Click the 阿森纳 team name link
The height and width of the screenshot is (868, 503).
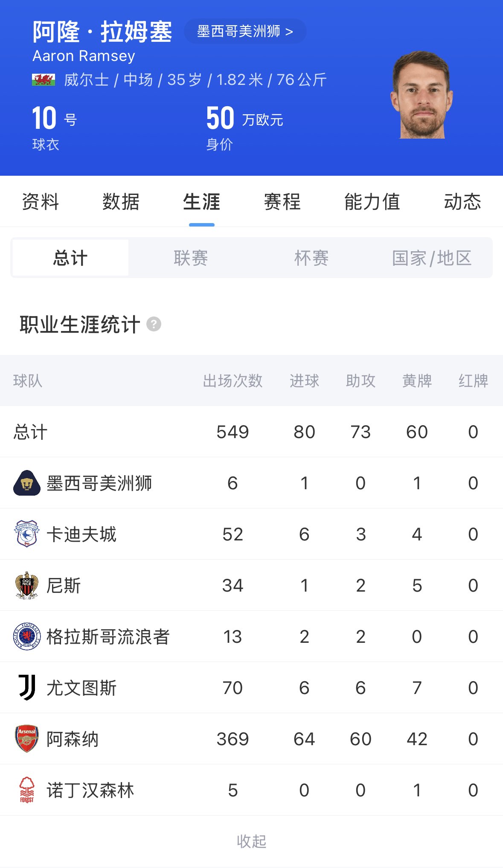[73, 739]
